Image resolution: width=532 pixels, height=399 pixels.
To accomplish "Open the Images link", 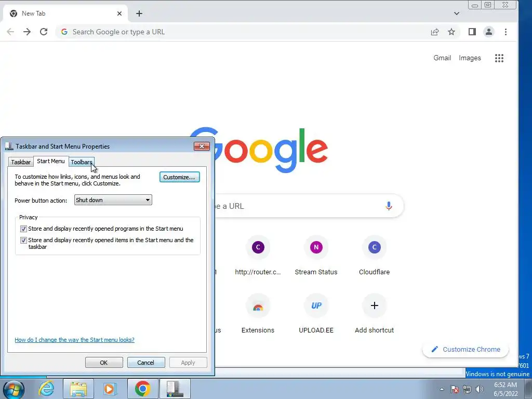I will pyautogui.click(x=470, y=58).
